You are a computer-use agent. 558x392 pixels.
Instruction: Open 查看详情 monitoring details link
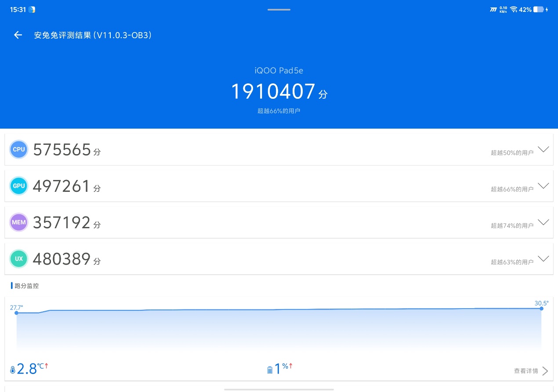click(x=531, y=371)
